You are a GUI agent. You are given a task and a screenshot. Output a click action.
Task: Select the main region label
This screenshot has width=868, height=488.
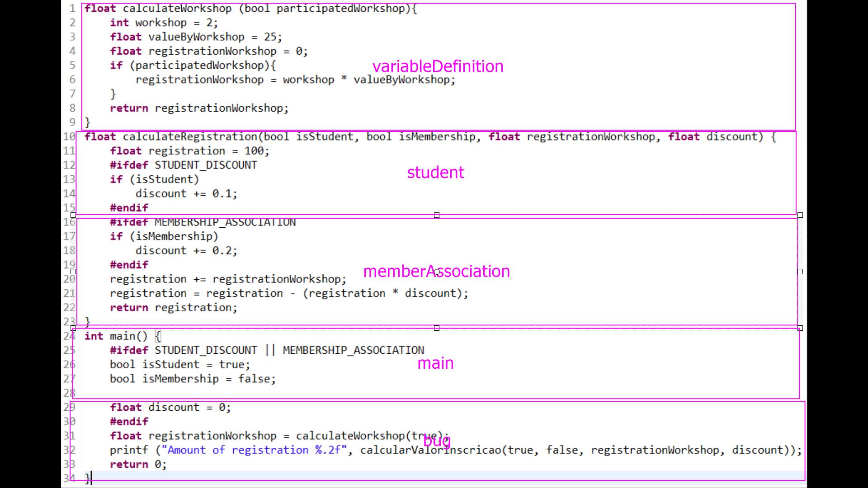435,363
